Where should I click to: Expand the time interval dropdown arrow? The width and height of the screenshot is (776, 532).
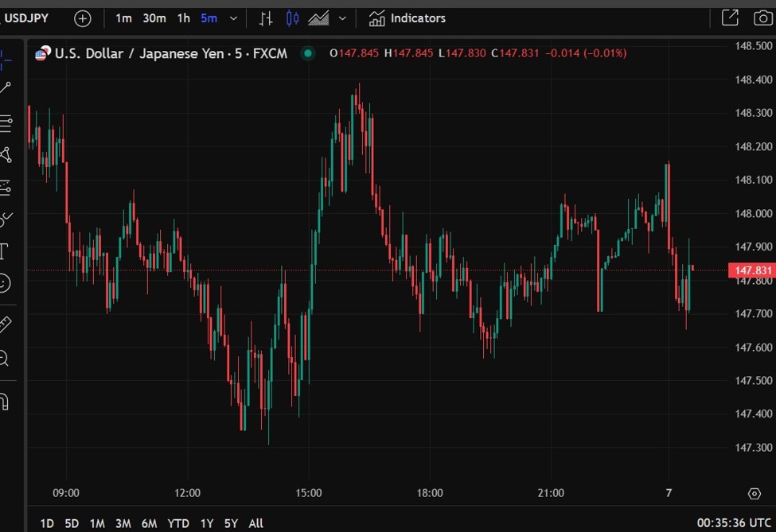pyautogui.click(x=233, y=18)
